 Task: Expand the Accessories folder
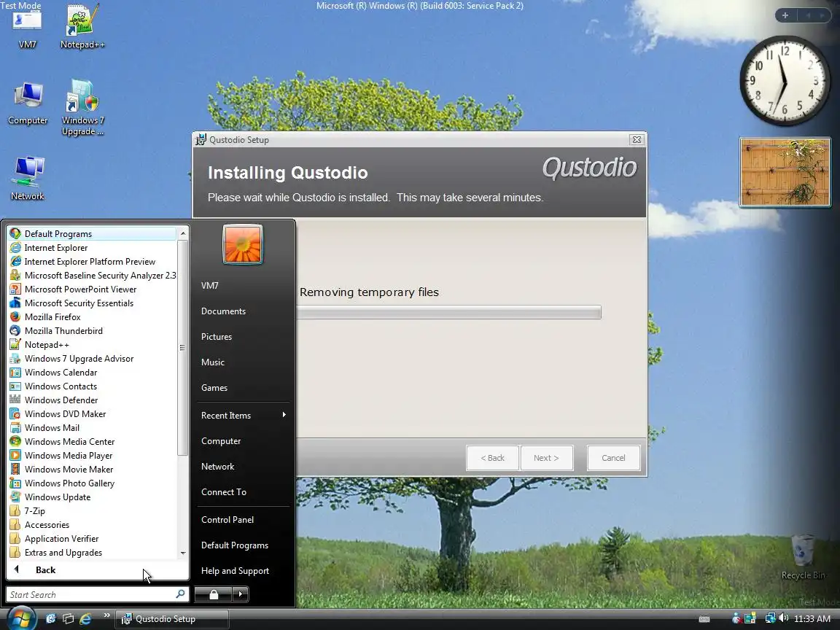coord(92,525)
